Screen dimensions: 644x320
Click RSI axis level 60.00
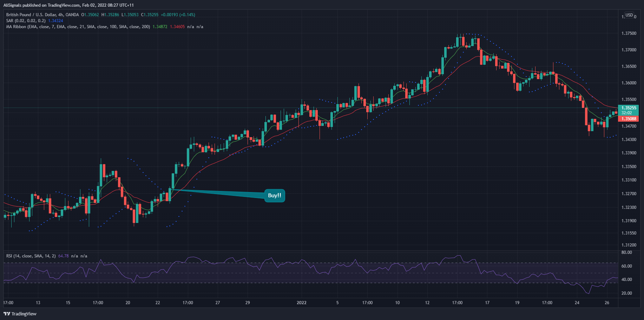(x=626, y=266)
